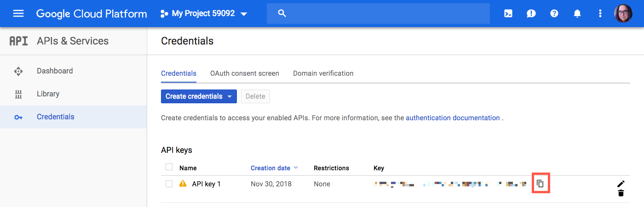Viewport: 644px width, 207px height.
Task: Click the Restrictions column header
Action: coord(331,168)
